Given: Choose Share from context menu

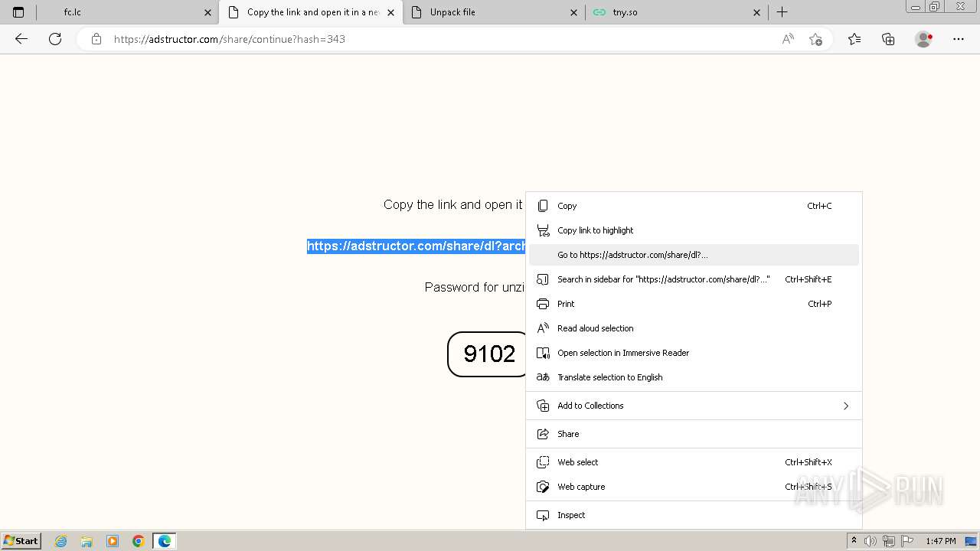Looking at the screenshot, I should (x=694, y=434).
